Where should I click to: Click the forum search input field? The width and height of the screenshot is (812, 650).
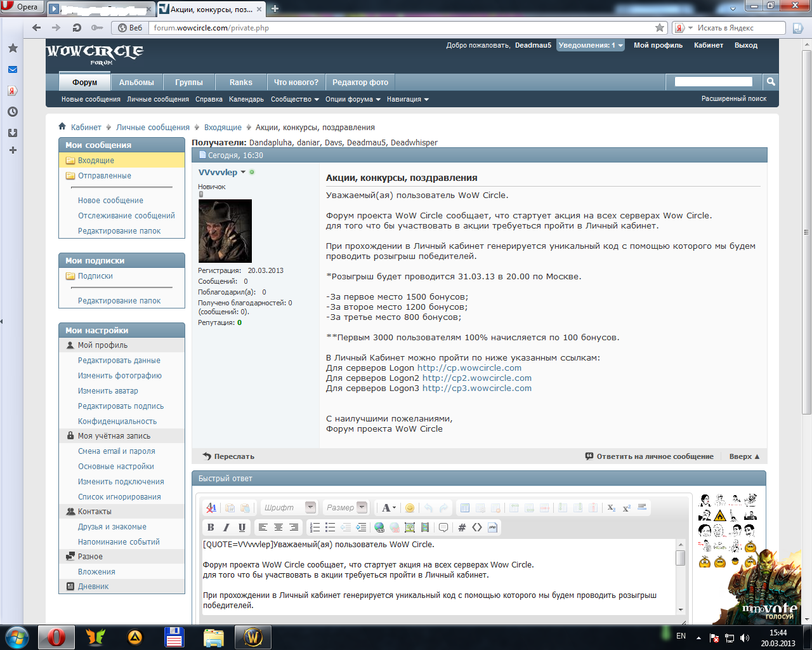point(714,81)
